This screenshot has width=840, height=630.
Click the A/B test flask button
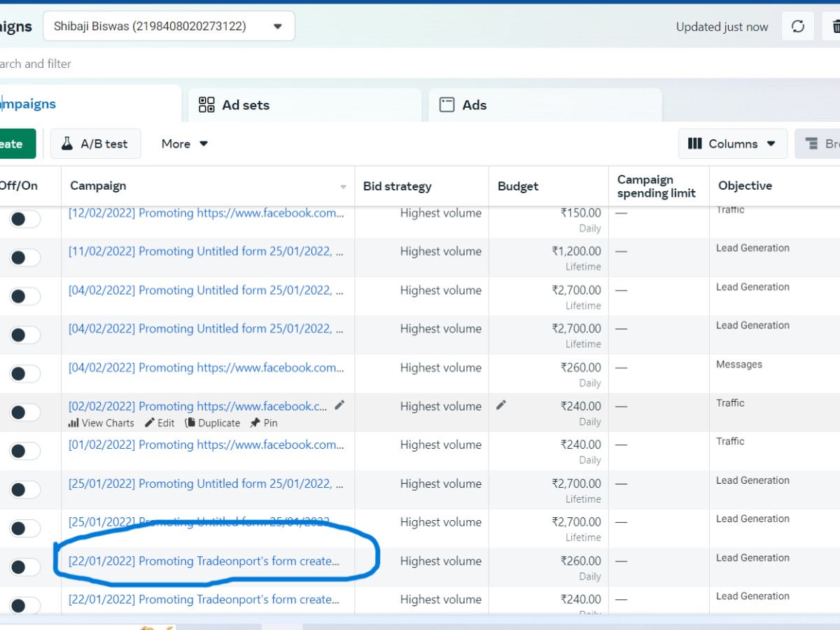click(x=95, y=143)
